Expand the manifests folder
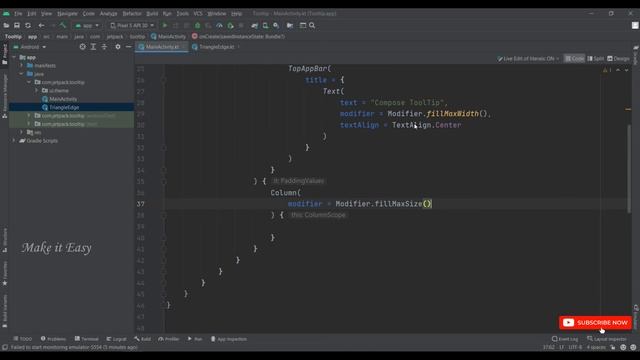The height and width of the screenshot is (360, 640). click(x=22, y=65)
